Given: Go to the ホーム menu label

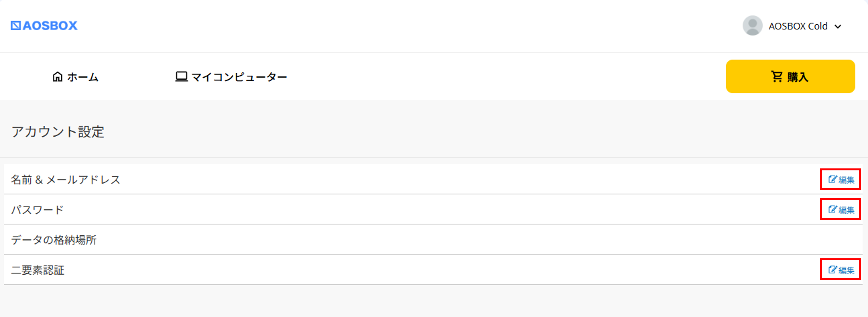Looking at the screenshot, I should click(83, 77).
